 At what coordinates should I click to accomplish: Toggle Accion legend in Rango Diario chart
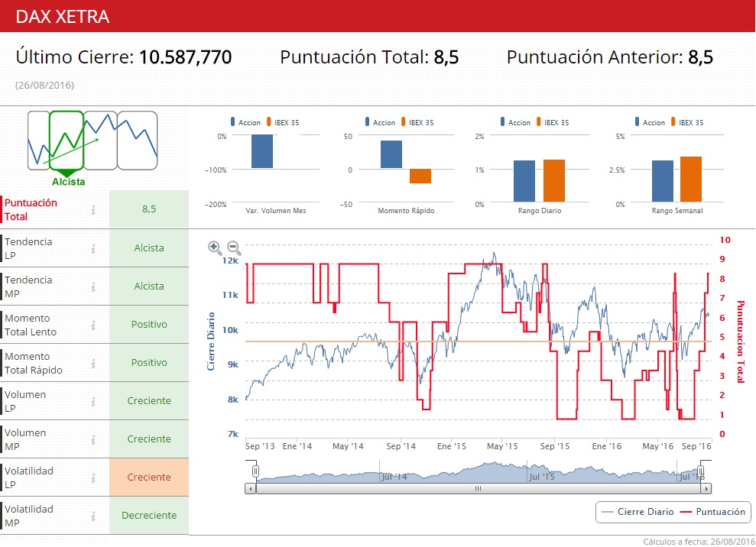click(x=515, y=122)
